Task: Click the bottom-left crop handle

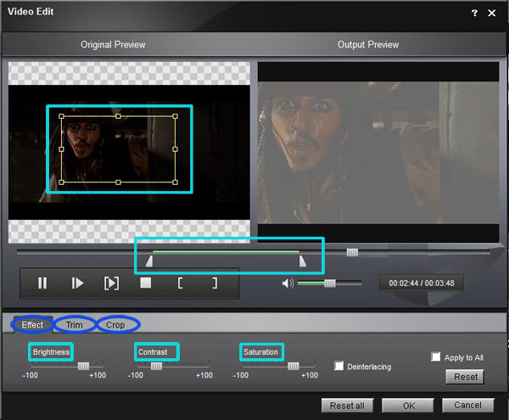Action: tap(61, 182)
